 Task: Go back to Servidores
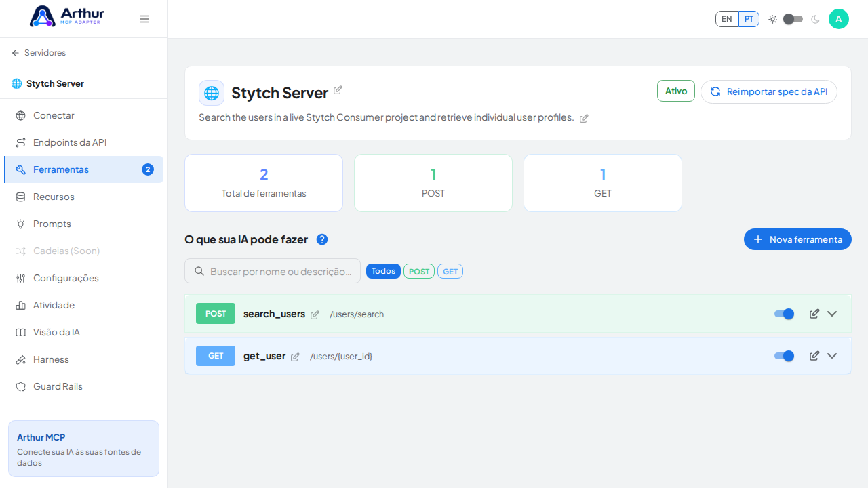(39, 53)
